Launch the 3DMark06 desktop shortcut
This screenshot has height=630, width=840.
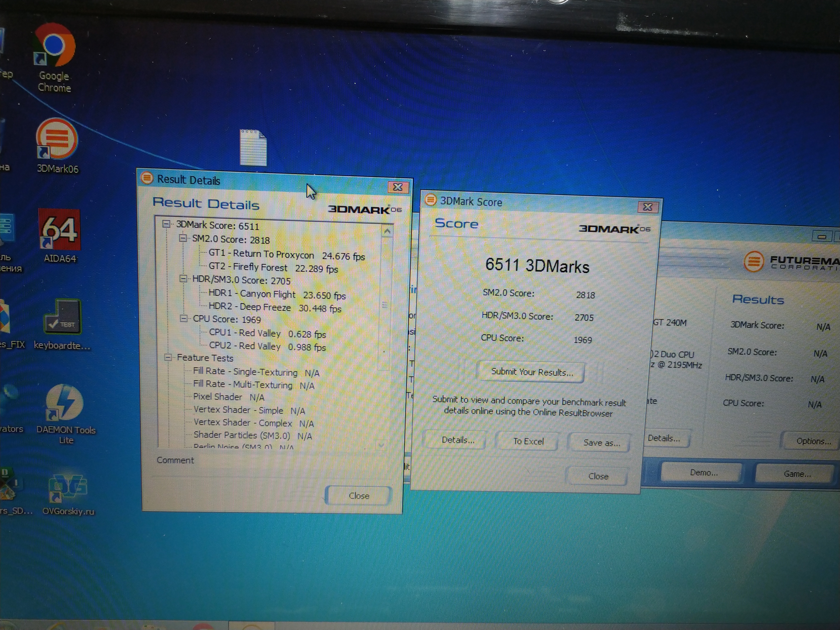coord(57,146)
